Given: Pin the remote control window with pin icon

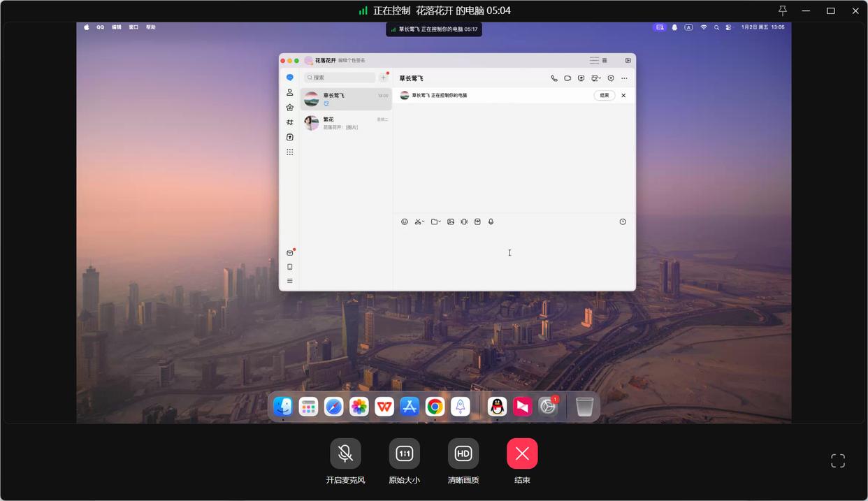Looking at the screenshot, I should 783,10.
